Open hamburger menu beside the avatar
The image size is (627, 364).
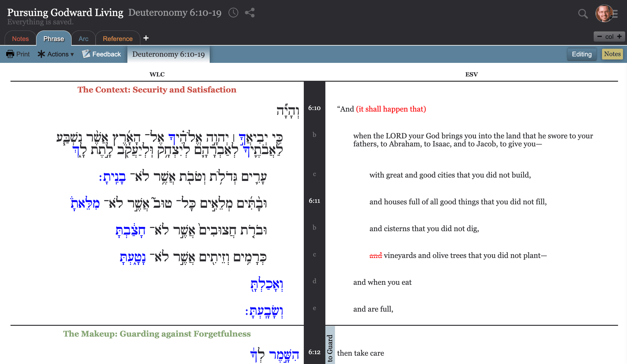click(x=616, y=14)
